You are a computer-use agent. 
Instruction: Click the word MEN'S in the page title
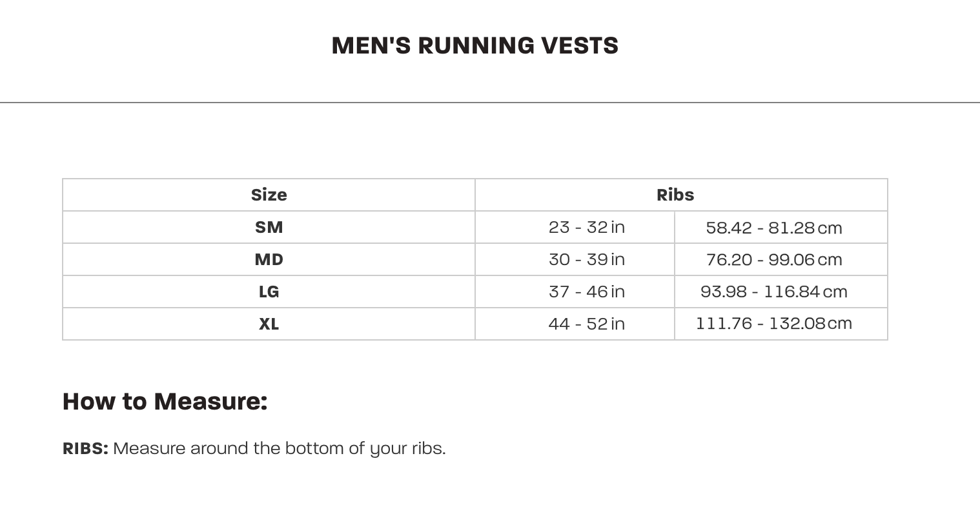371,46
